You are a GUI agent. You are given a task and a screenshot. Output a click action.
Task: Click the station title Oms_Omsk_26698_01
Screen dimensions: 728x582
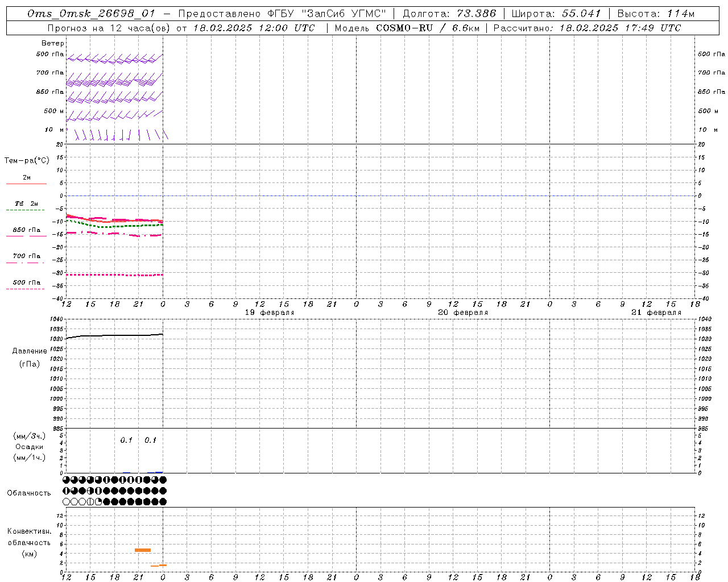pyautogui.click(x=91, y=14)
